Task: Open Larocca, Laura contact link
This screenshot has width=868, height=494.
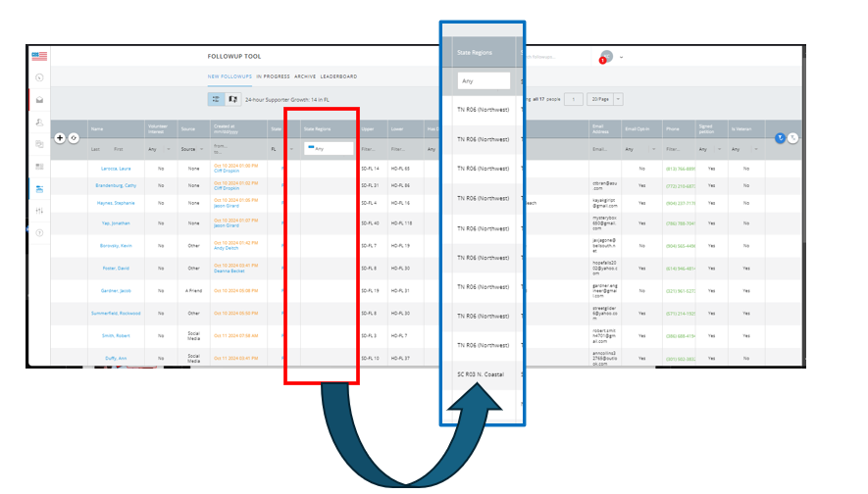Action: [x=116, y=169]
